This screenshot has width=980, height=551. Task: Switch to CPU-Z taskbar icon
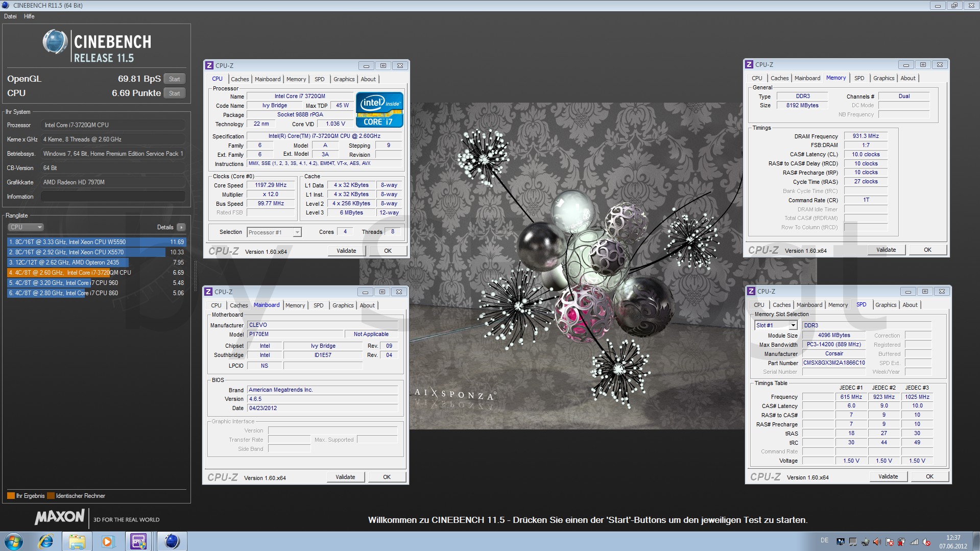138,541
